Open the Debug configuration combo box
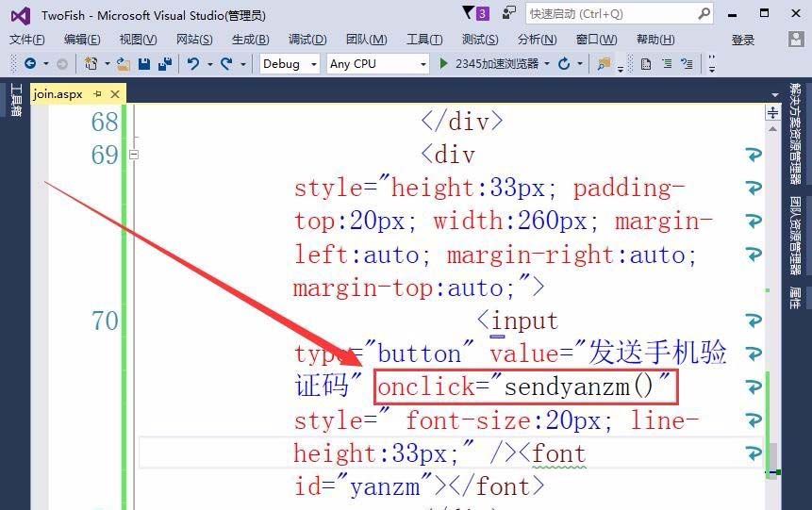Image resolution: width=812 pixels, height=510 pixels. pos(290,64)
